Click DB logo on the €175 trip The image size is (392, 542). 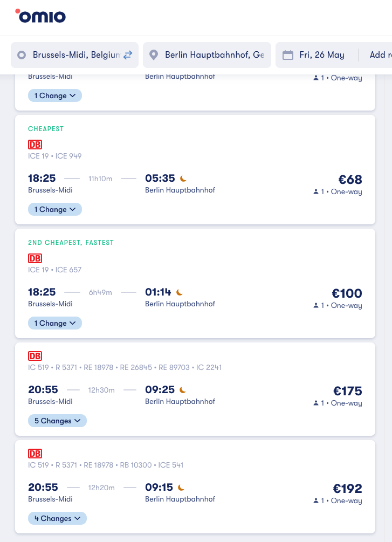35,356
